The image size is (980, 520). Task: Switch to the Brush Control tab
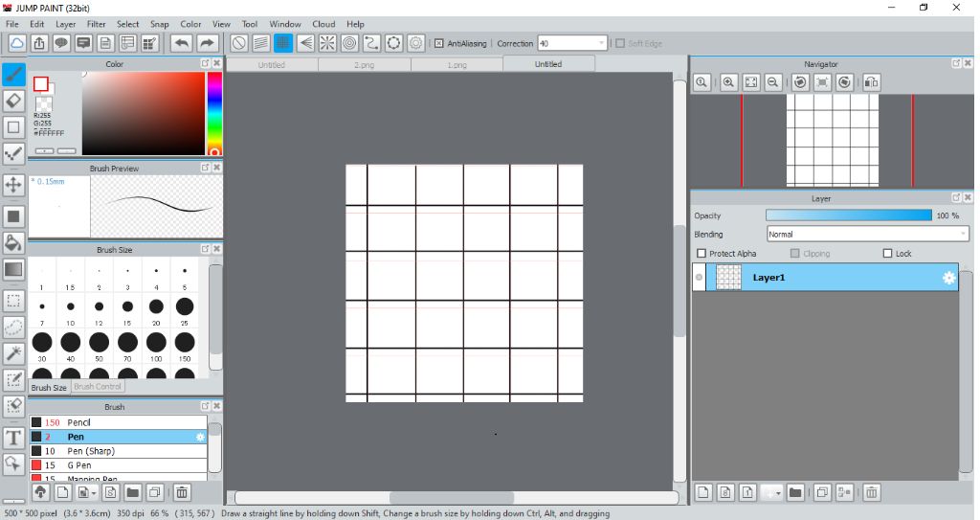(98, 387)
